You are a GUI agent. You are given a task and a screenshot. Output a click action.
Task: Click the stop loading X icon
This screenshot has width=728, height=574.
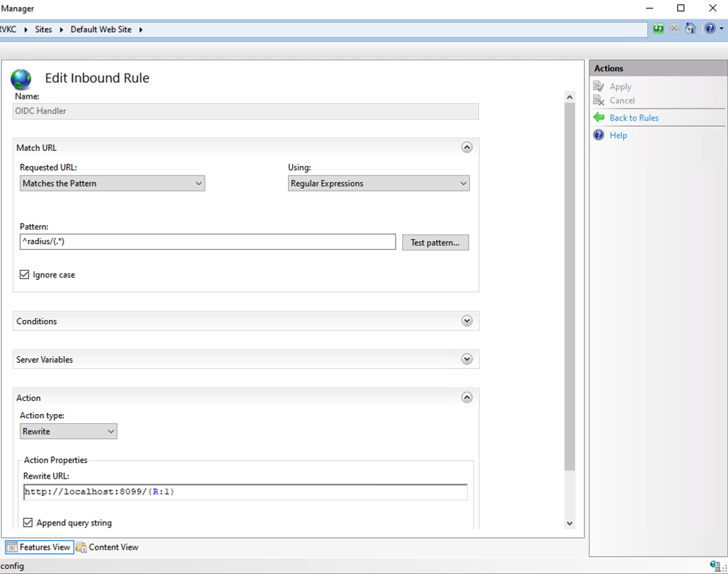tap(674, 29)
